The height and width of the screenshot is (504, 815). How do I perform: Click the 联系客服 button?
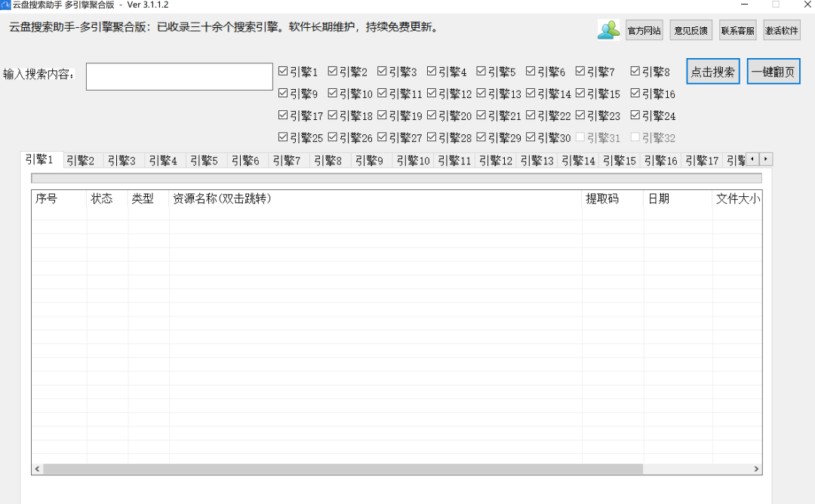(737, 30)
